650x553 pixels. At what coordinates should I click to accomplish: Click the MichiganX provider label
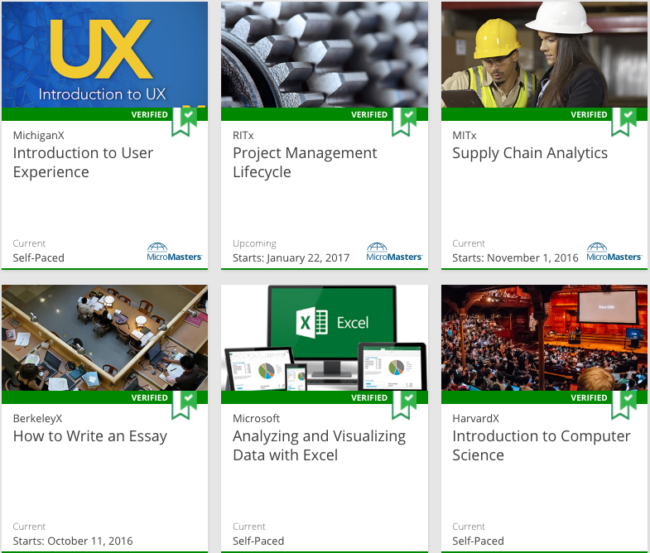click(39, 135)
